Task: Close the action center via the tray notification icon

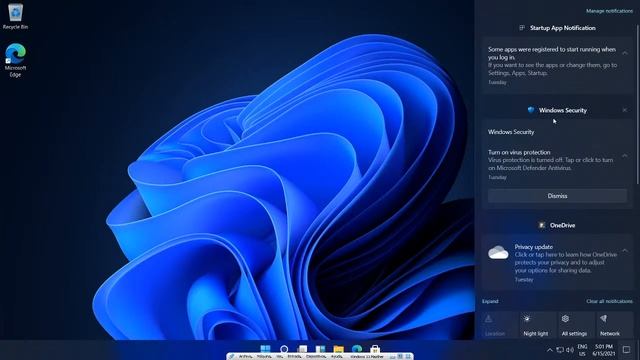Action: [627, 350]
